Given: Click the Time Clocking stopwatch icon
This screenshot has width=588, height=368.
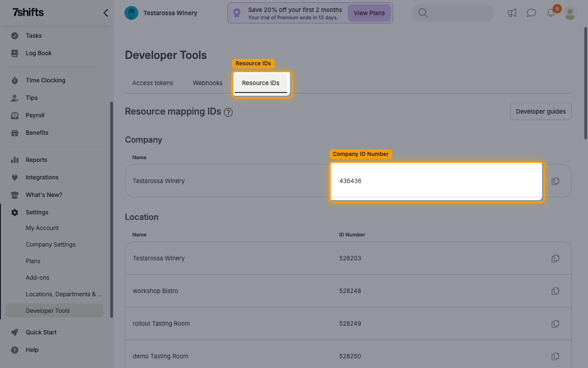Looking at the screenshot, I should coord(15,80).
